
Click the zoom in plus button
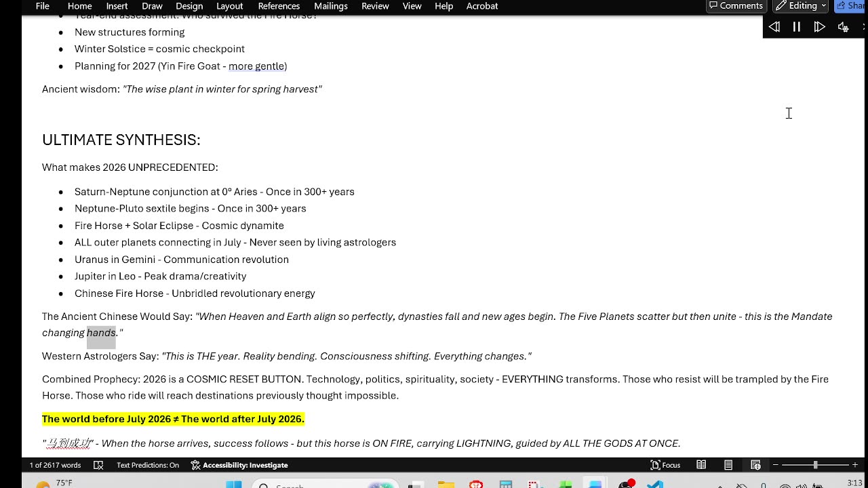pyautogui.click(x=855, y=465)
